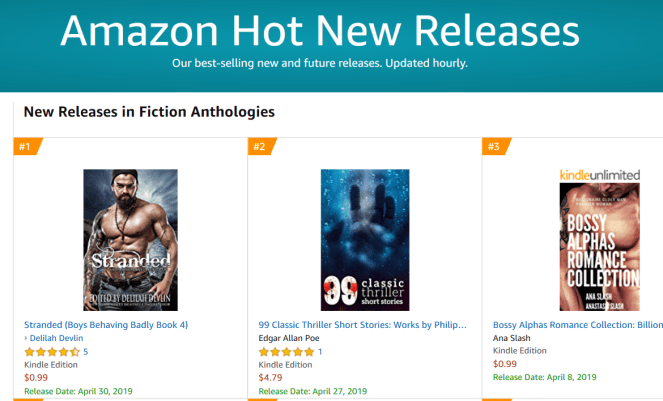Click the star rating for 99 Classic Thriller
Viewport: 663px width, 401px height.
(x=286, y=352)
